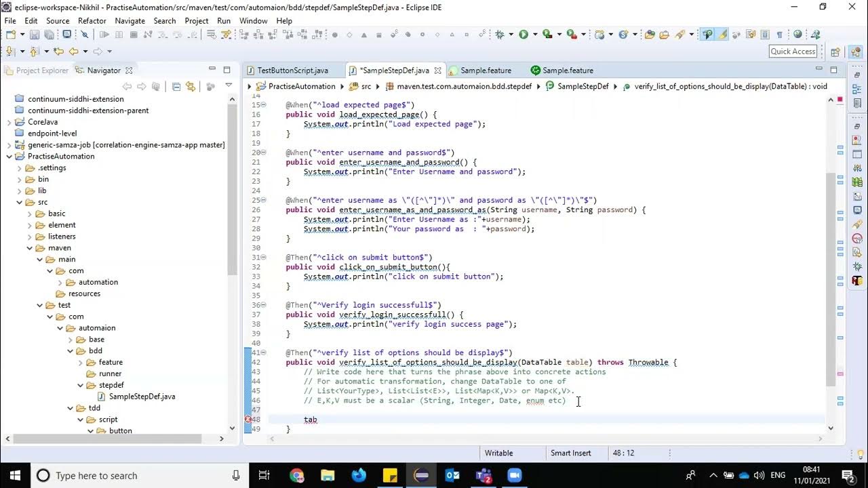The width and height of the screenshot is (868, 488).
Task: Open the Window menu
Action: [253, 21]
